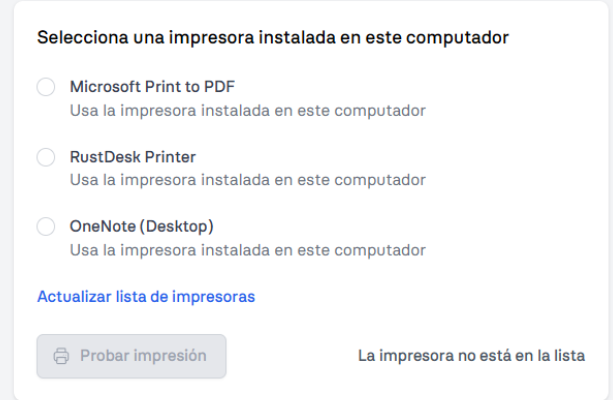Viewport: 613px width, 400px height.
Task: Click the "RustDesk Printer" label text
Action: [133, 157]
